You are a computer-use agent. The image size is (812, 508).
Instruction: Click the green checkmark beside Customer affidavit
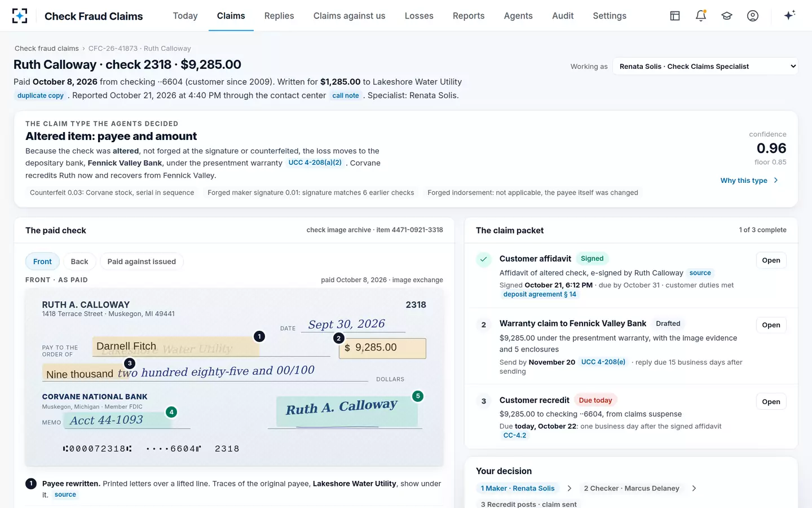click(x=483, y=260)
